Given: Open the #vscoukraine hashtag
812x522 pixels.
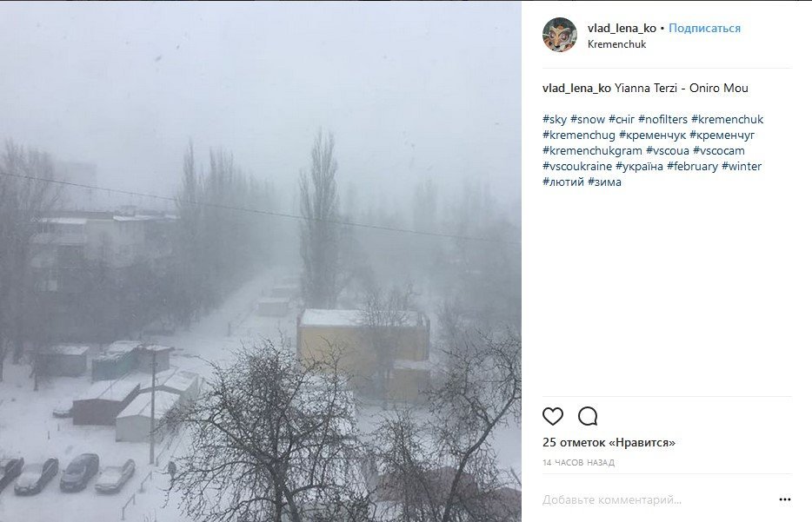Looking at the screenshot, I should 577,167.
